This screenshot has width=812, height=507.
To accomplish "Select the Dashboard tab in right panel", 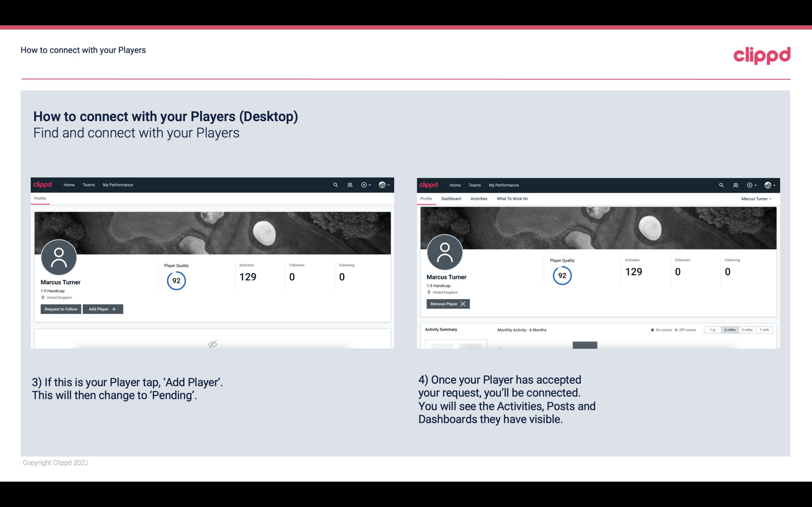I will point(451,199).
